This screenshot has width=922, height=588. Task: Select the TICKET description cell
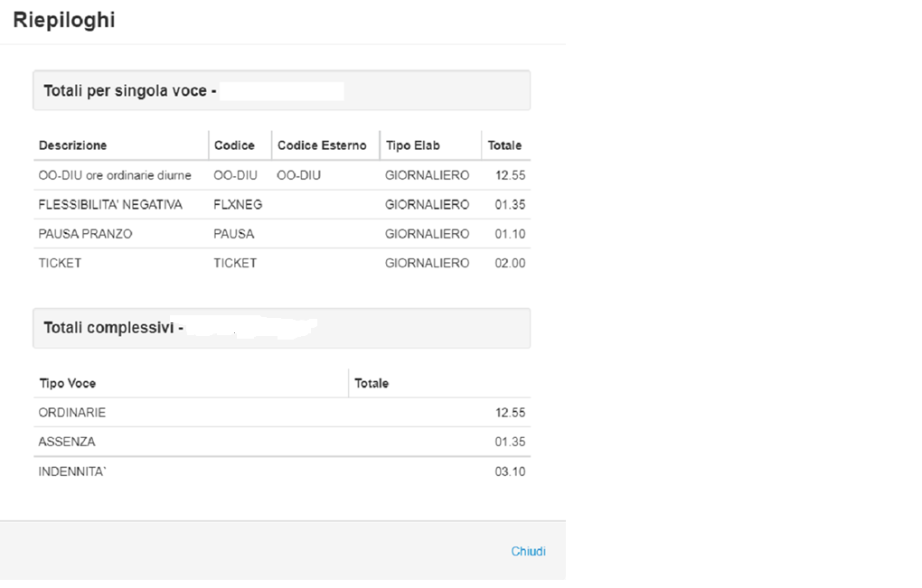click(60, 263)
